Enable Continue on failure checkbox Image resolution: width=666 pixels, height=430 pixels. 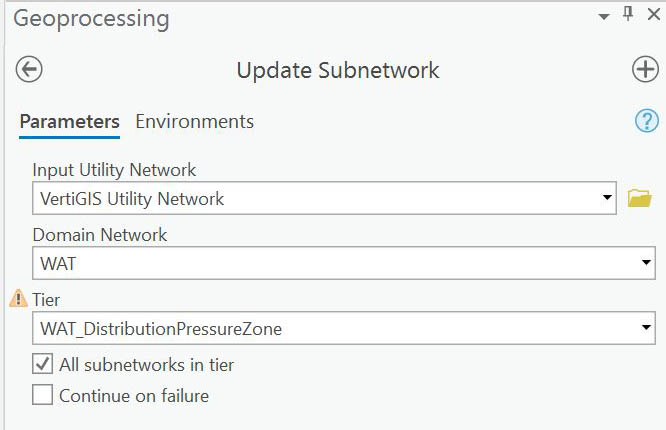pos(42,395)
